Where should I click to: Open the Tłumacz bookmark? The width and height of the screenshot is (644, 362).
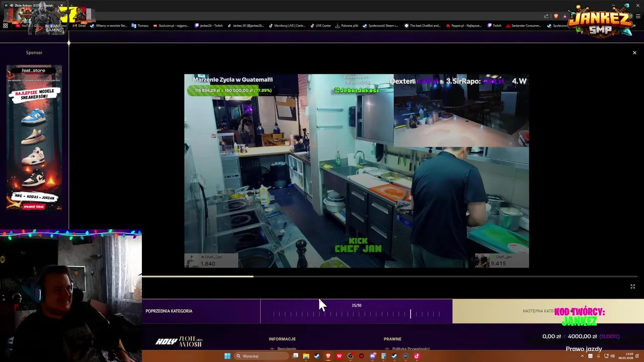pos(140,26)
